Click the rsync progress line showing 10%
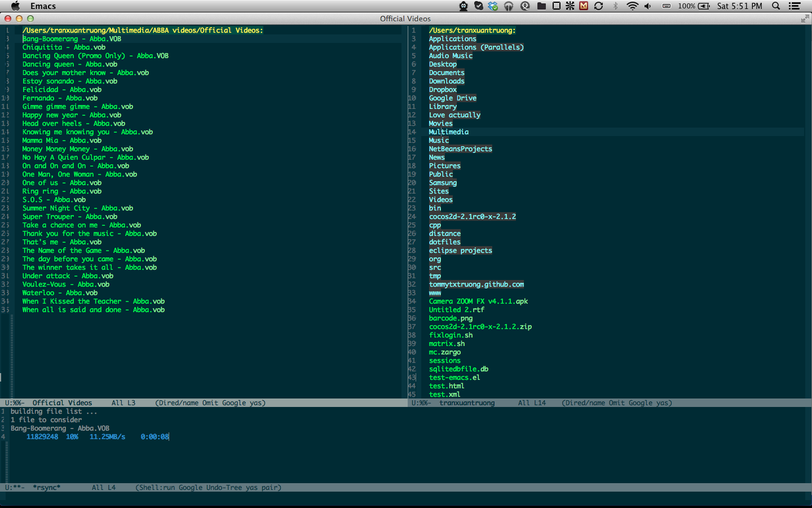 [x=98, y=437]
